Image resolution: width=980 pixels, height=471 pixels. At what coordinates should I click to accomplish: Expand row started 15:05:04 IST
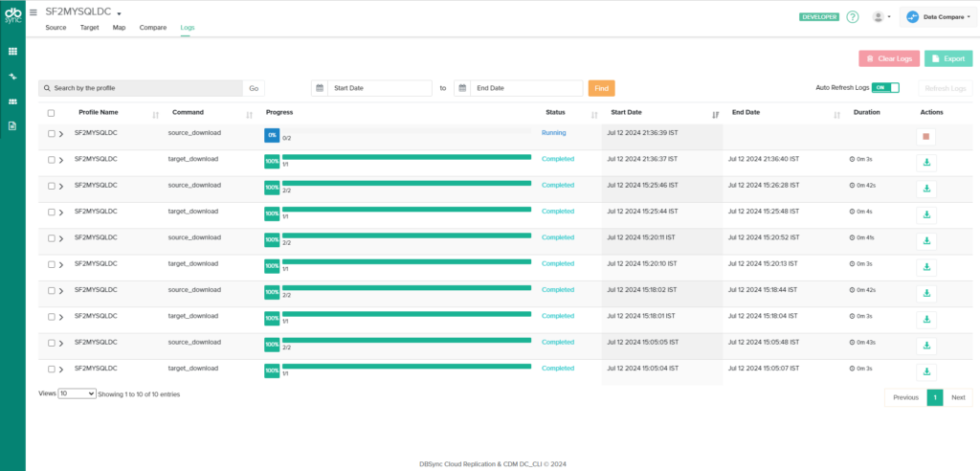[61, 370]
